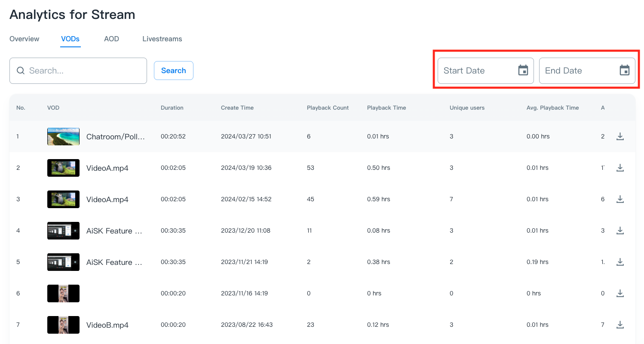Screen dimensions: 644x344
Task: Download report for row 3 VideoA.mp4
Action: point(620,199)
